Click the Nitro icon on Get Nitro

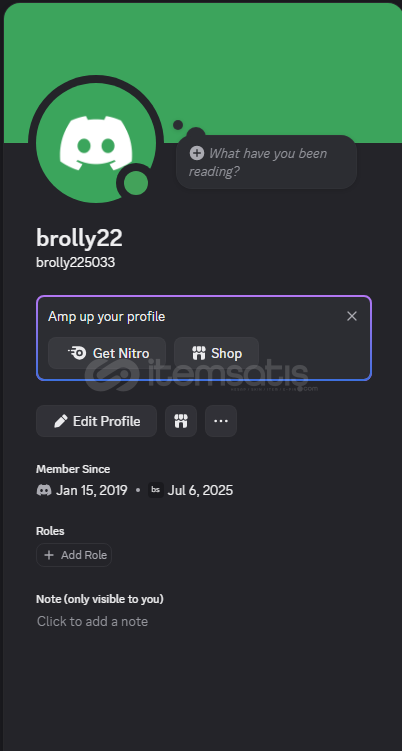click(77, 353)
